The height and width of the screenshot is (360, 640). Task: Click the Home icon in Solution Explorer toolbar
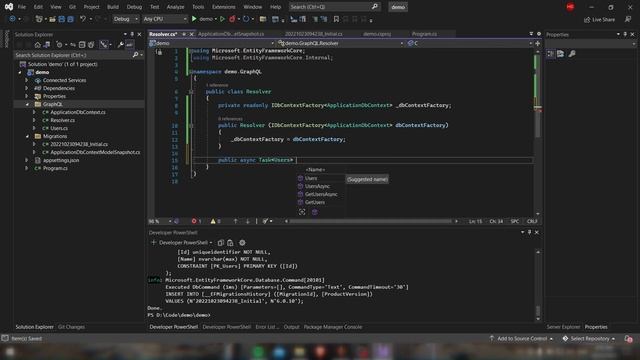pos(38,44)
